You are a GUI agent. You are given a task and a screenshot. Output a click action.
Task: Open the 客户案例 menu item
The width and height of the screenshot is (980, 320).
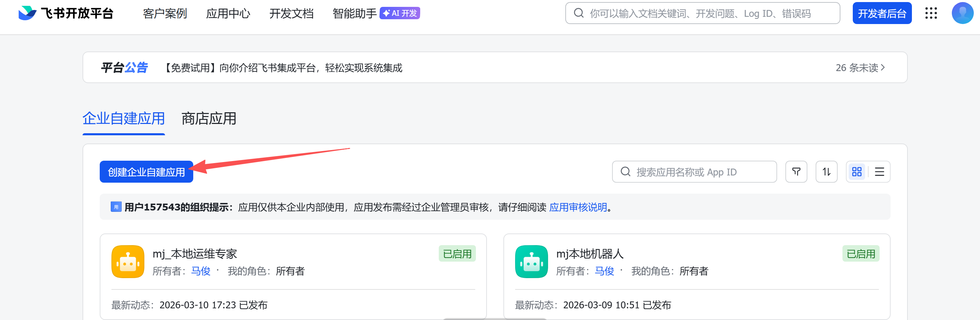tap(165, 14)
